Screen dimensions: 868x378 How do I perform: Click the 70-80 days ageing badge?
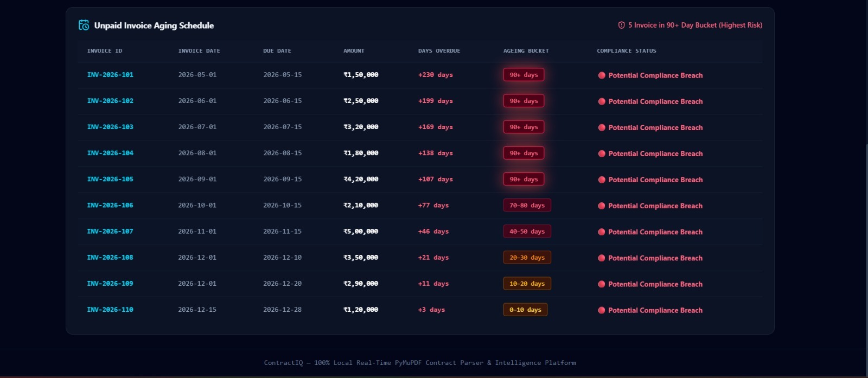click(x=527, y=206)
